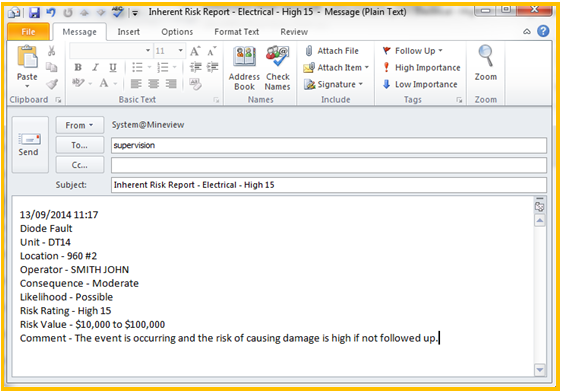Send the email
The width and height of the screenshot is (561, 392).
[x=30, y=145]
